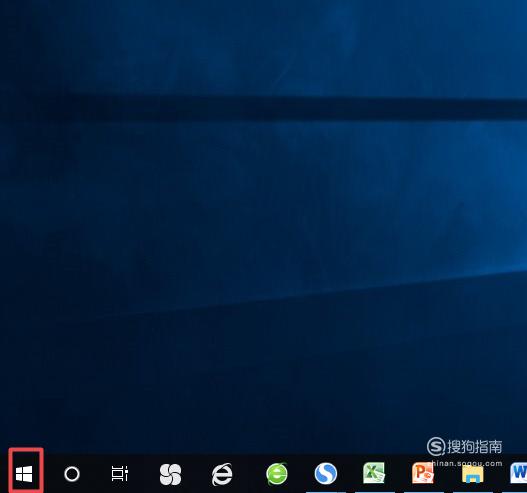The height and width of the screenshot is (493, 527).
Task: Launch Word from the taskbar
Action: tap(518, 473)
